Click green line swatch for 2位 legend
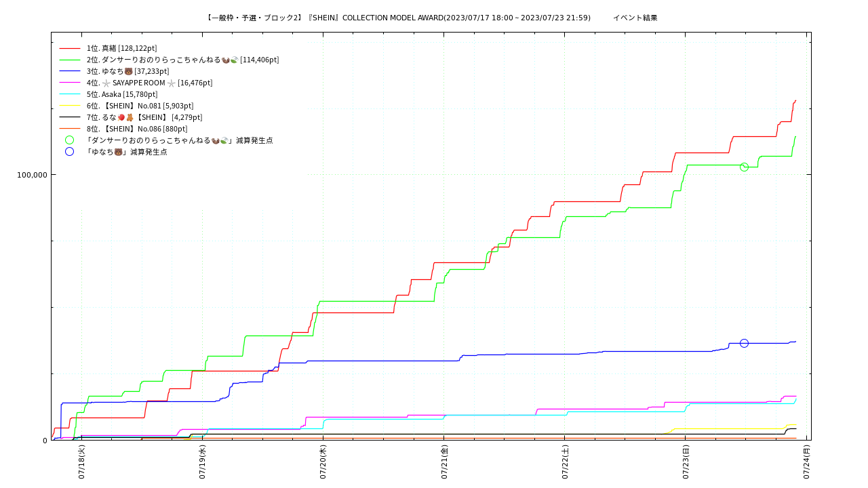 (70, 60)
